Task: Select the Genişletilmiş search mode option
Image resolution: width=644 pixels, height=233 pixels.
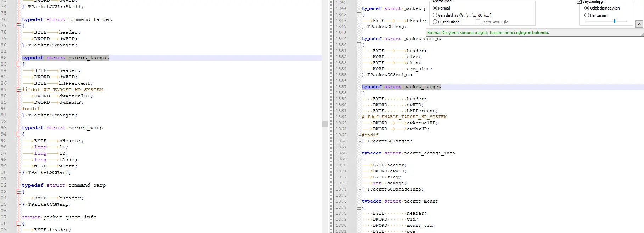Action: [x=435, y=15]
